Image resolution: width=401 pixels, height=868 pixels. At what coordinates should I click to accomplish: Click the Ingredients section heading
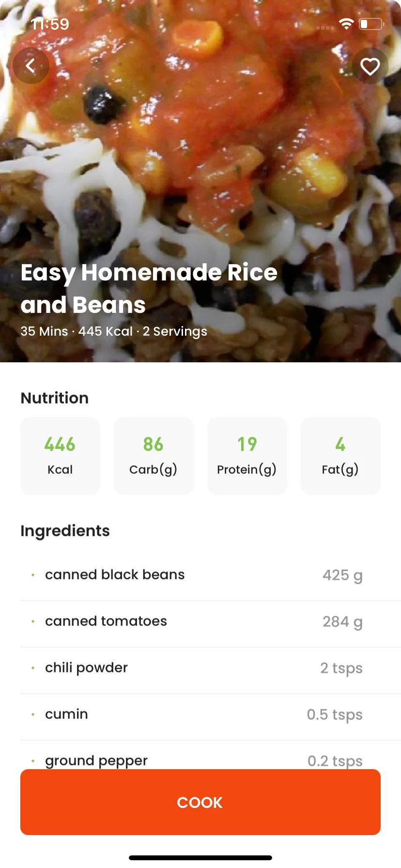65,531
